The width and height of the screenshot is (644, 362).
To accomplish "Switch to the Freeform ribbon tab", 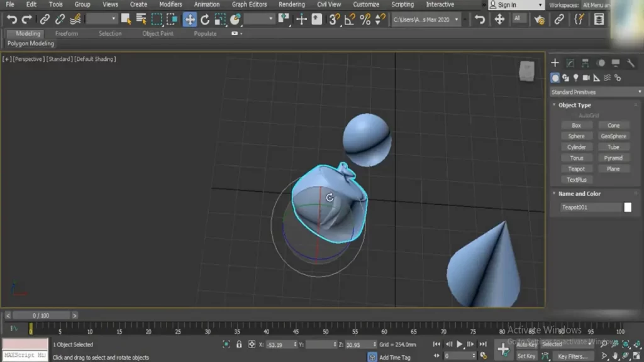I will [67, 33].
